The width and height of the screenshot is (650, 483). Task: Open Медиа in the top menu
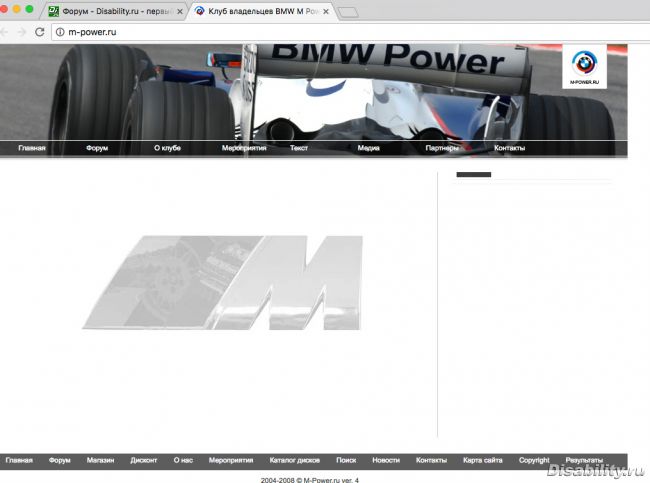[x=369, y=148]
